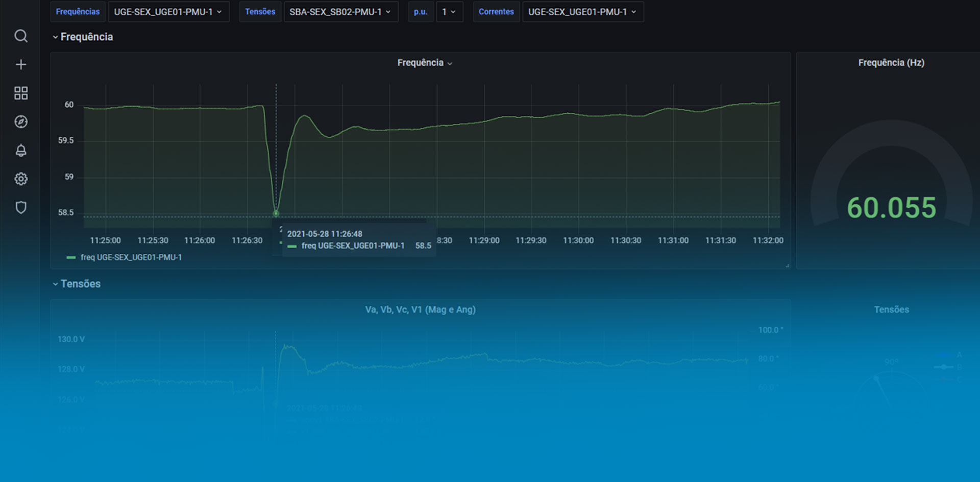The image size is (980, 482).
Task: Open the Explore compass icon
Action: coord(21,122)
